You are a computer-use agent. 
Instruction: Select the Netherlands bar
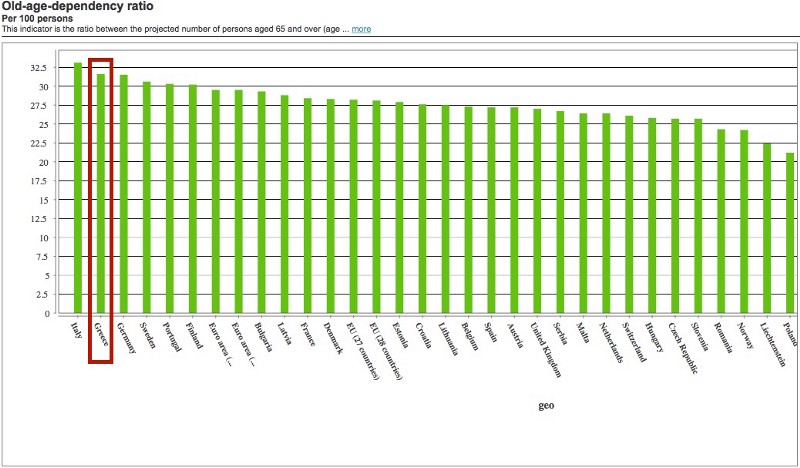606,213
